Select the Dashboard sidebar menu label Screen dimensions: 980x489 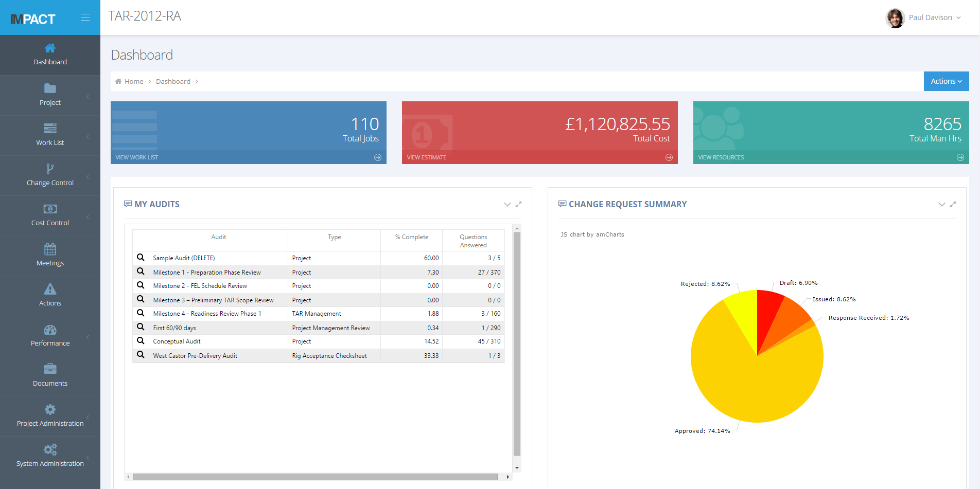pos(50,62)
